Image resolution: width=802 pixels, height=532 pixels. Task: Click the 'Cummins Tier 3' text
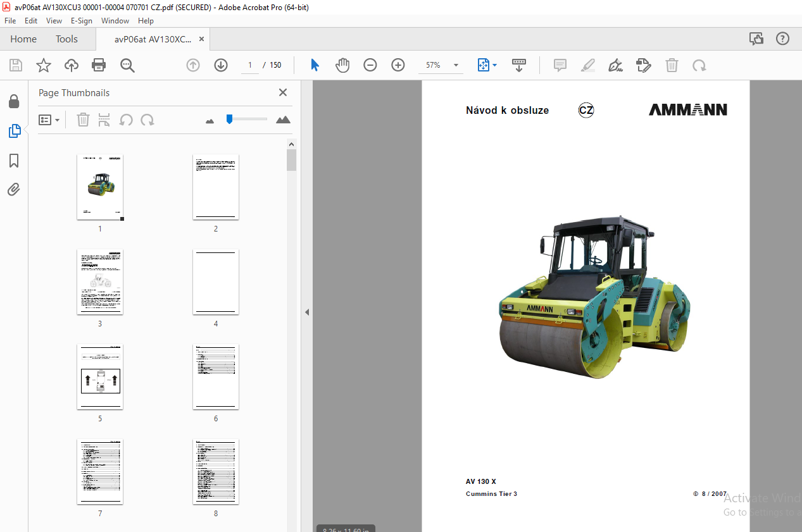point(491,494)
